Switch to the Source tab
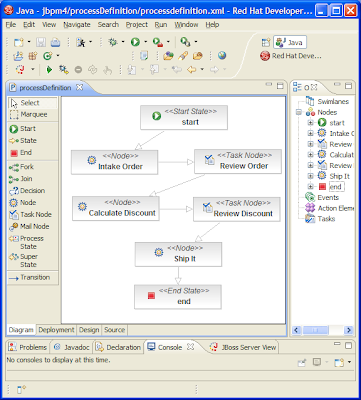The width and height of the screenshot is (361, 400). 114,330
